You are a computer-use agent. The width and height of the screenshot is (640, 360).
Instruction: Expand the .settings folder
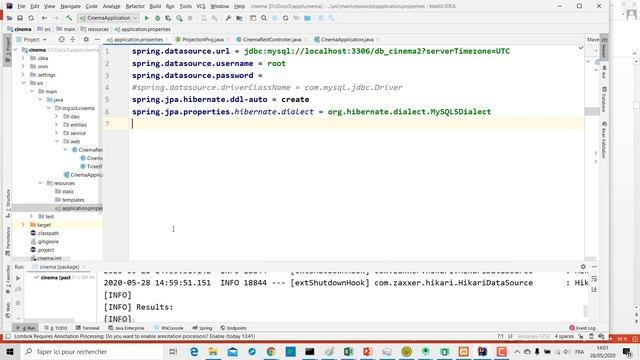(23, 75)
